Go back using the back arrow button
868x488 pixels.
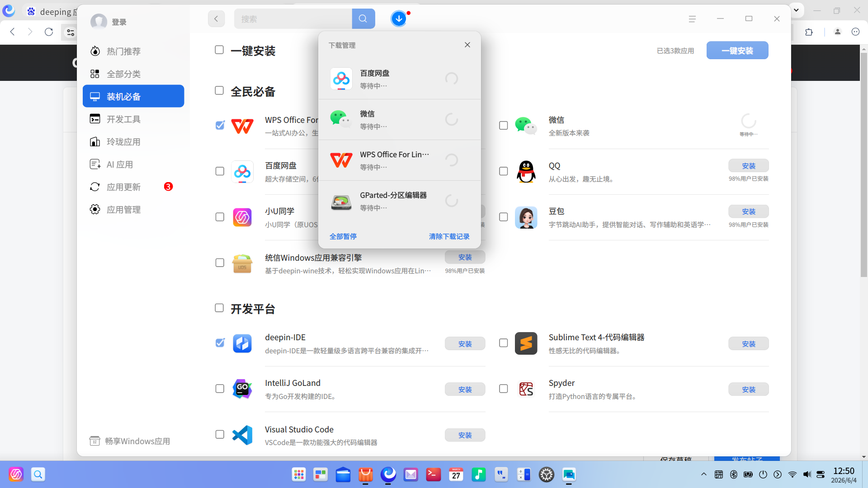coord(216,19)
